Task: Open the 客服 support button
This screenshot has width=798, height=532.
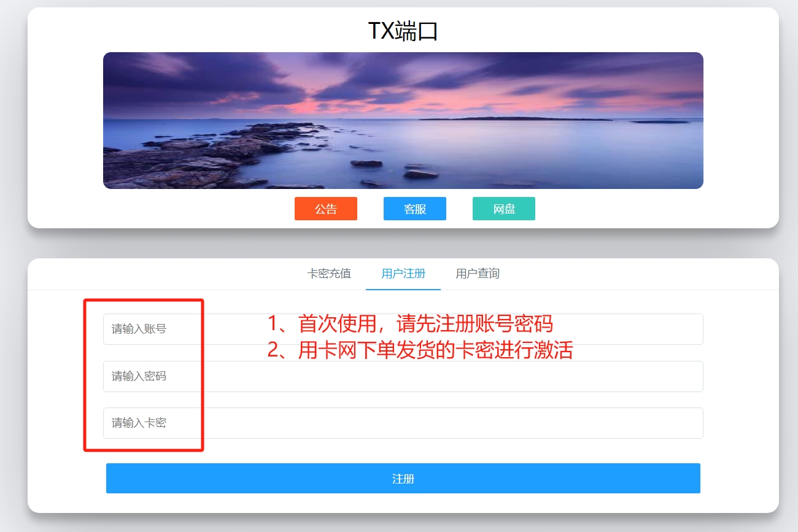Action: point(415,209)
